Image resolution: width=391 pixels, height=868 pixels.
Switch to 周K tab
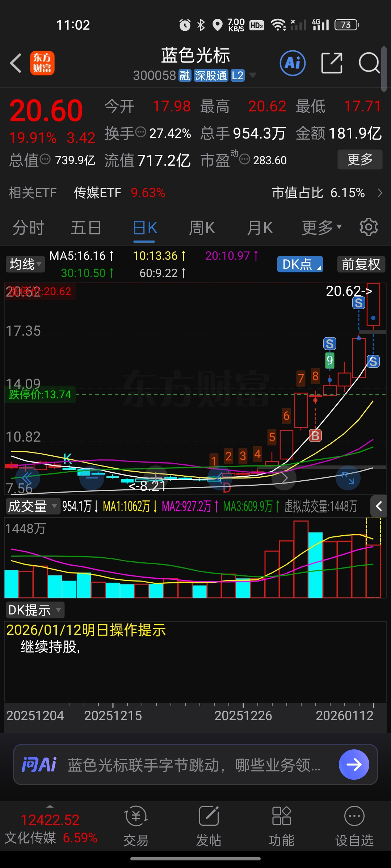coord(202,227)
